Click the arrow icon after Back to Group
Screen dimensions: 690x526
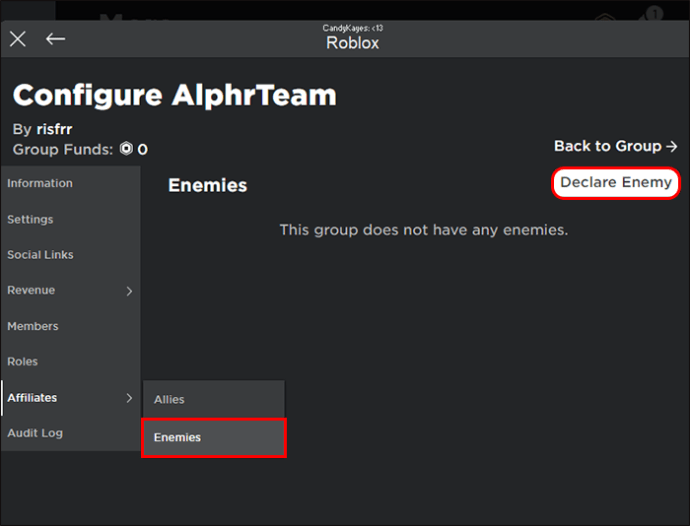(x=672, y=146)
